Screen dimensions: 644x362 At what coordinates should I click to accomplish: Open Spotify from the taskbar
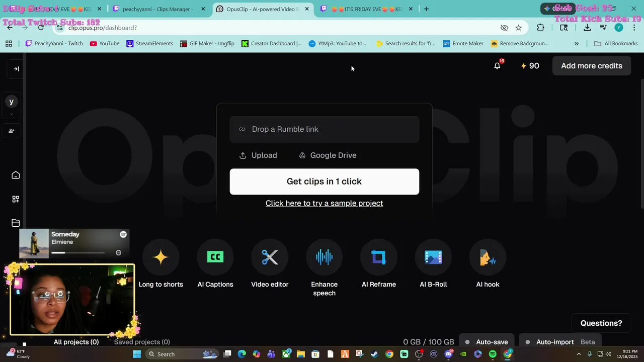[493, 354]
